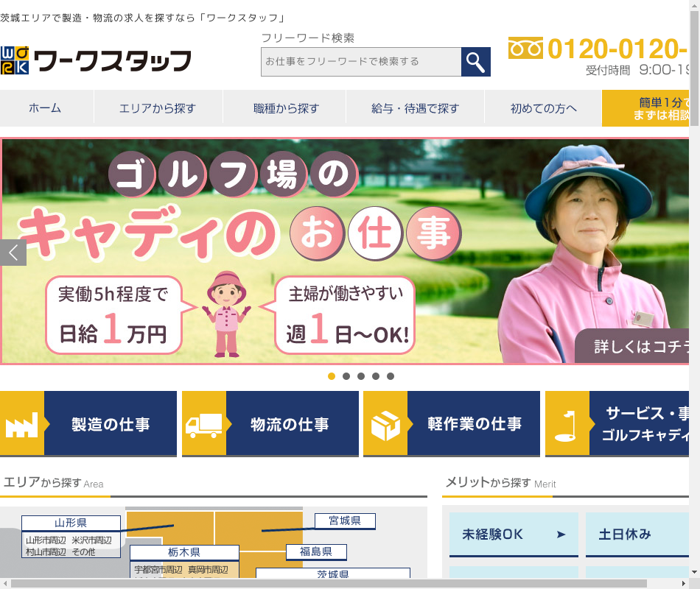Open the 職種から探す navigation menu

(x=284, y=108)
